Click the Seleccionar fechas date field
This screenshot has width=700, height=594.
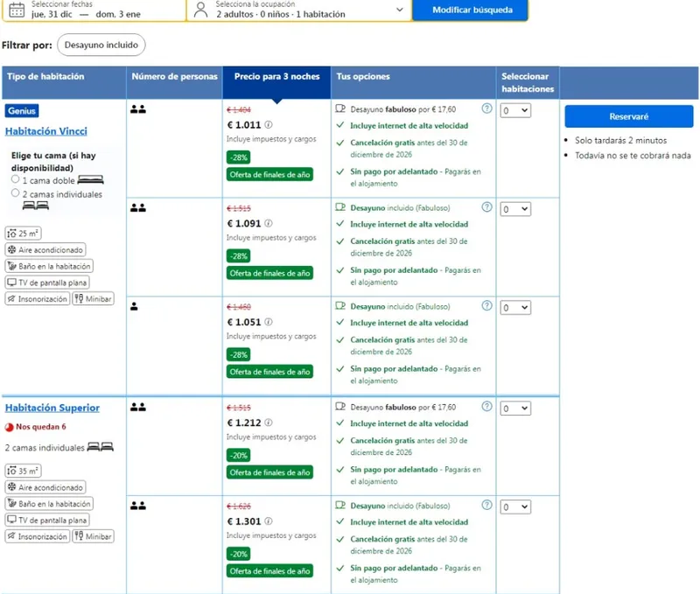click(94, 10)
